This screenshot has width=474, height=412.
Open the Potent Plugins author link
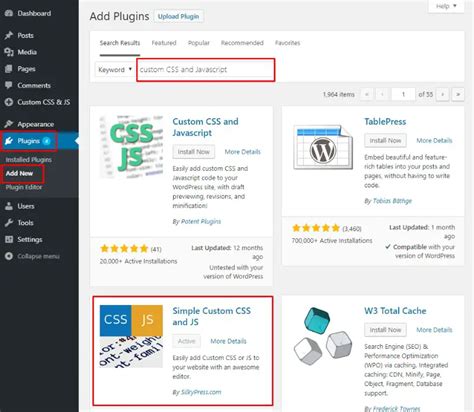coord(201,221)
